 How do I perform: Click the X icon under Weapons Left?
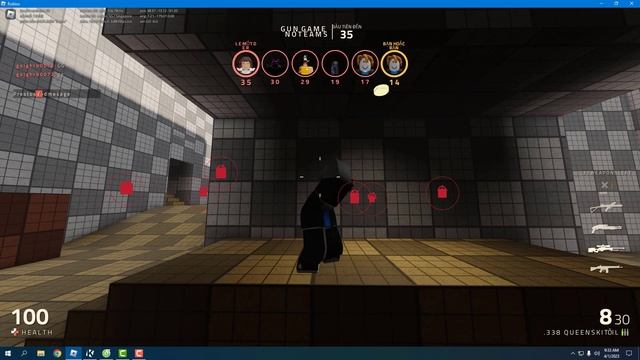click(604, 185)
